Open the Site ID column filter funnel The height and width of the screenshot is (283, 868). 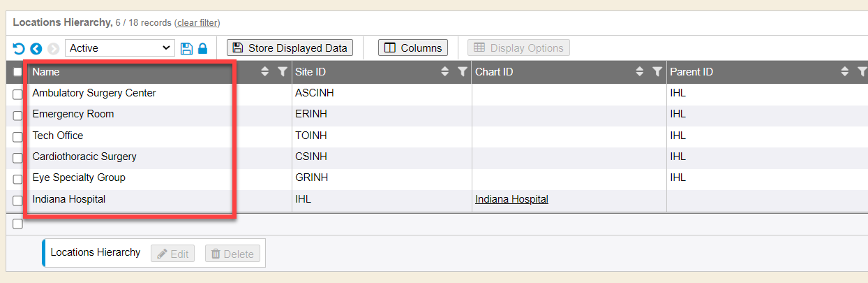click(462, 71)
